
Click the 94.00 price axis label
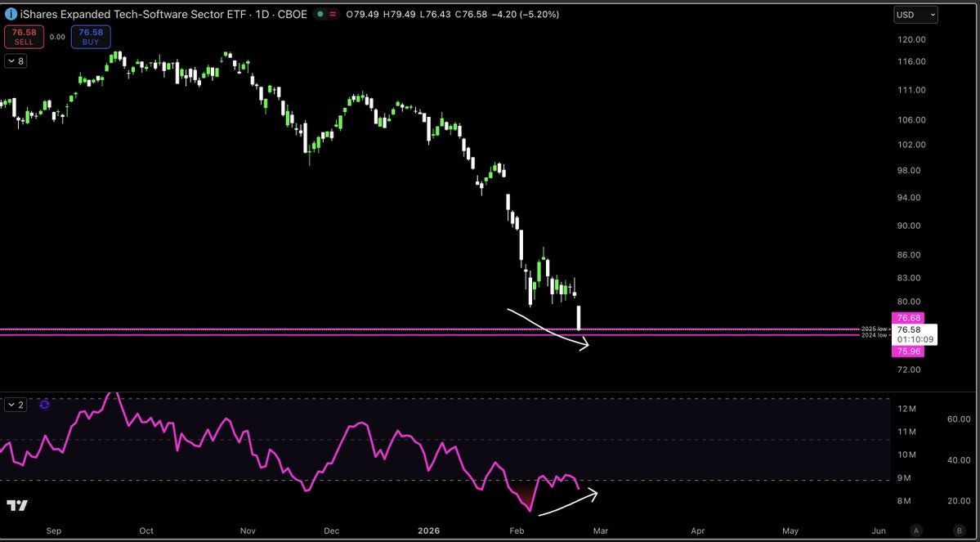pyautogui.click(x=911, y=198)
